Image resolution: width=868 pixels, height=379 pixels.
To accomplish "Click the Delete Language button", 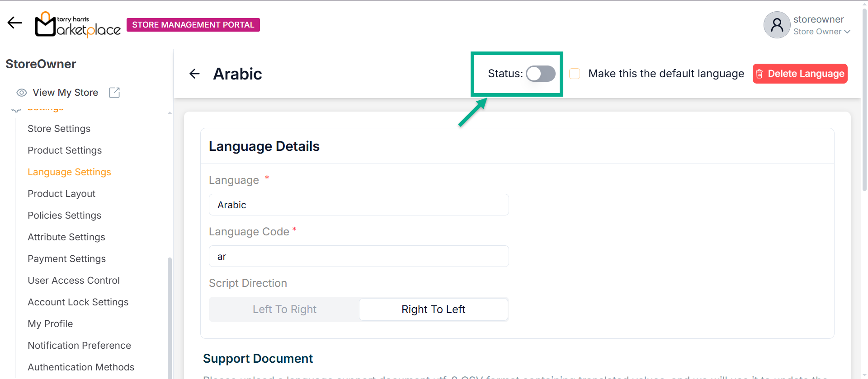I will point(800,74).
